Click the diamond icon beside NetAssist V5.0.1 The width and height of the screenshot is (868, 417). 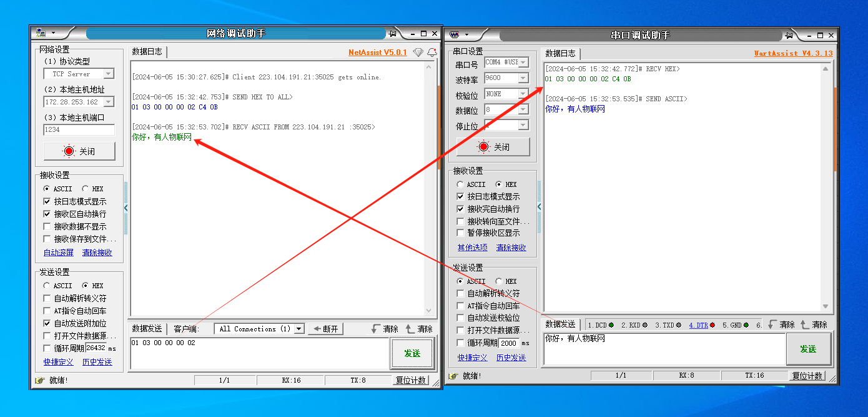click(418, 53)
